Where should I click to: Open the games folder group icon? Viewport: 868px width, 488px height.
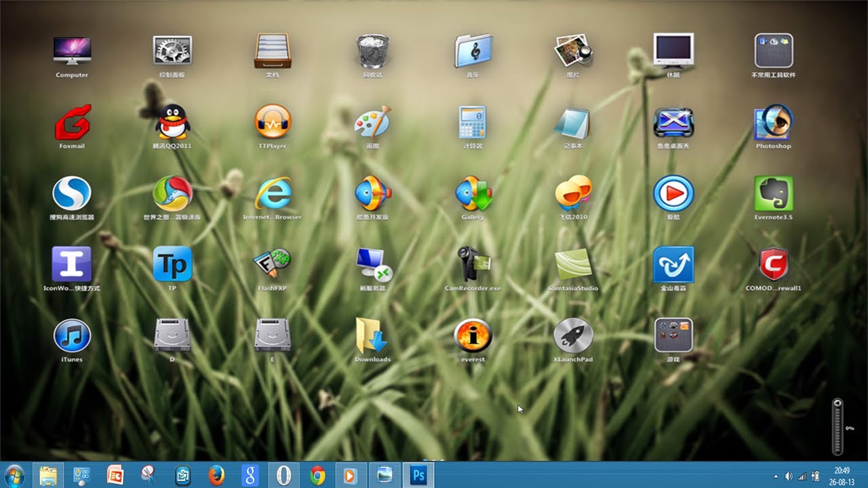(673, 336)
